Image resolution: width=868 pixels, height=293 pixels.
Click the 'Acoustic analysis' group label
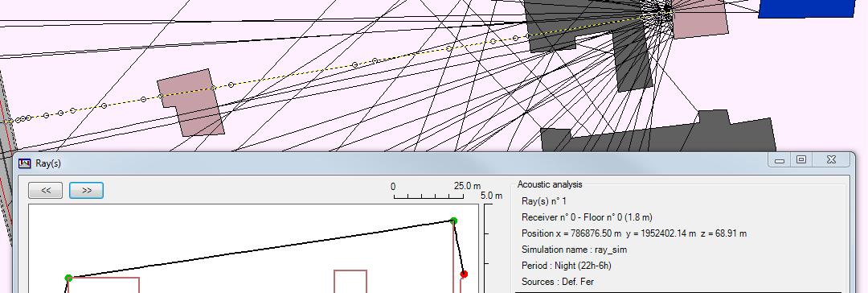pos(550,185)
